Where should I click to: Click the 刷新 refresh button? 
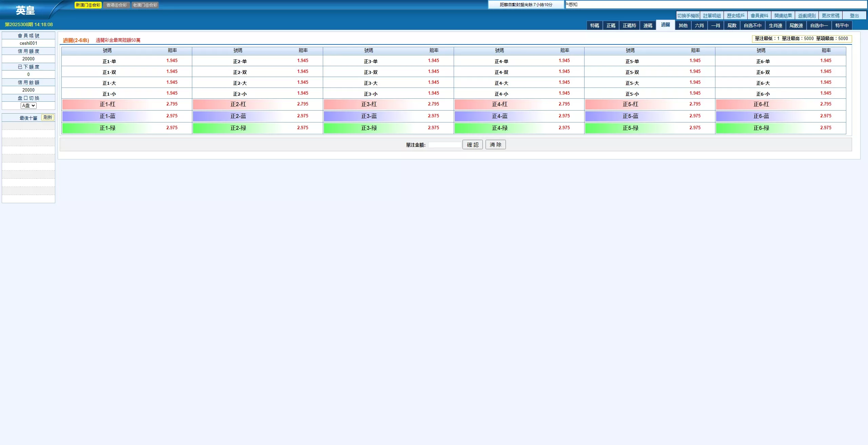coord(48,117)
